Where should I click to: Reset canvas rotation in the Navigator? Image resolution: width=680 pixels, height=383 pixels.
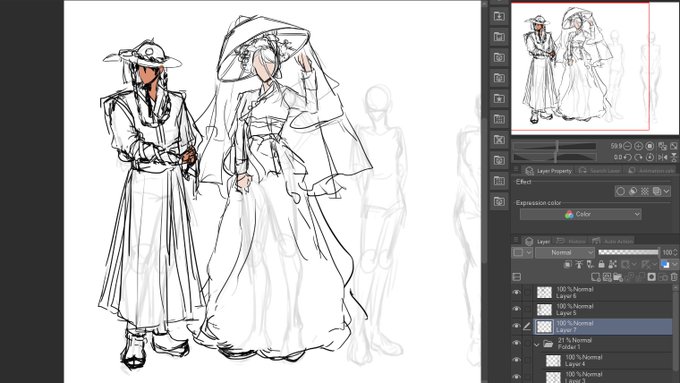pos(650,157)
